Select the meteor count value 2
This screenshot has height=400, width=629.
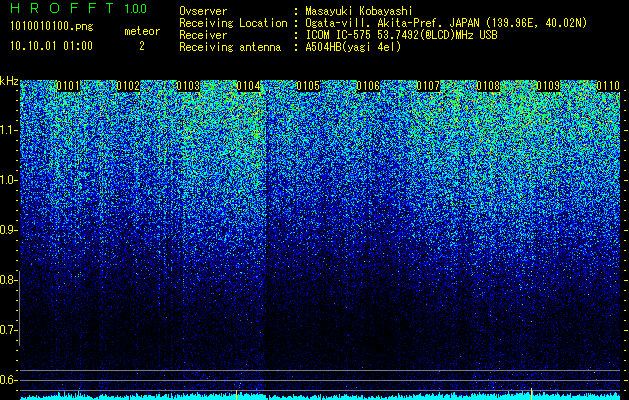[x=142, y=46]
